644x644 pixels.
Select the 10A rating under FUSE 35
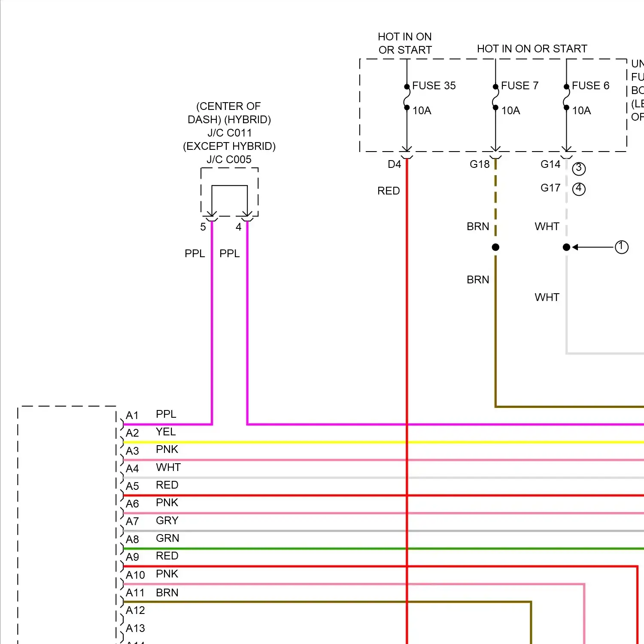422,111
